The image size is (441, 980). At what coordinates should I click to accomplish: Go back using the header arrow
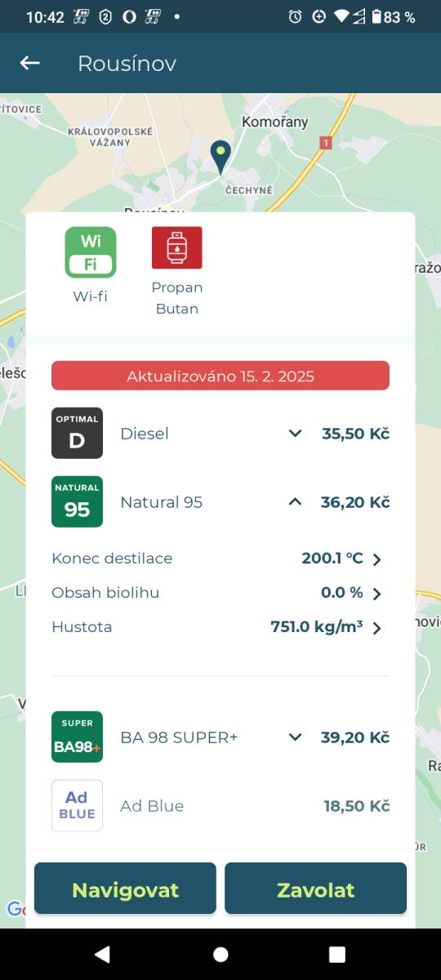(x=30, y=63)
